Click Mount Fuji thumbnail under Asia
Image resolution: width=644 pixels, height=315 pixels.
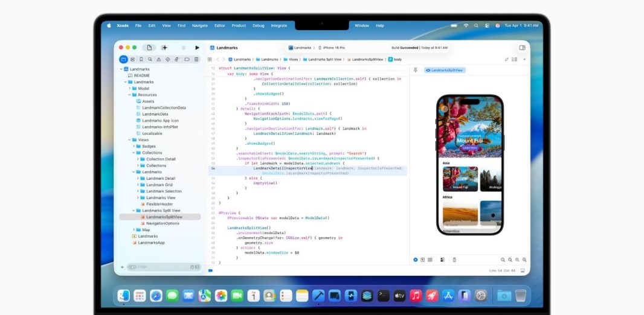click(x=460, y=179)
